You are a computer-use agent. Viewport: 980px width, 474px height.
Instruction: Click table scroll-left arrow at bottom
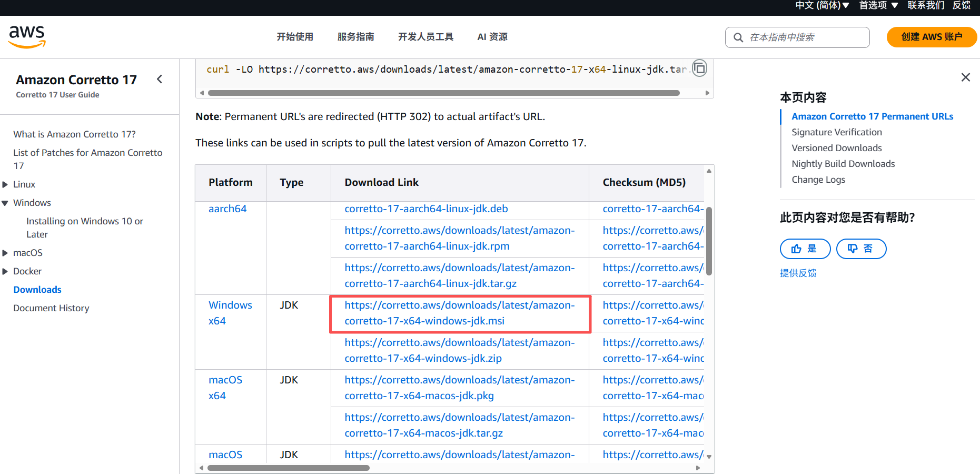pos(202,468)
